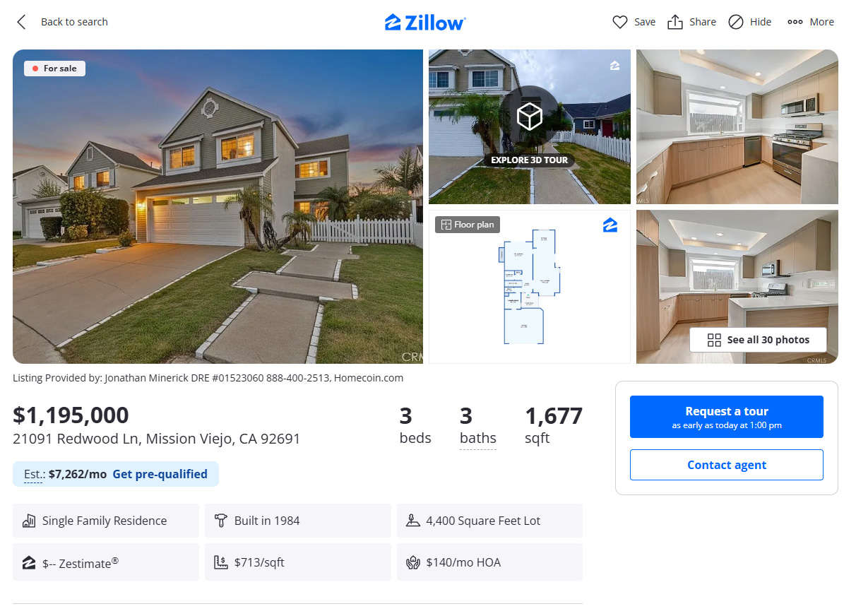Click the underlined Est. payment label

pyautogui.click(x=34, y=475)
